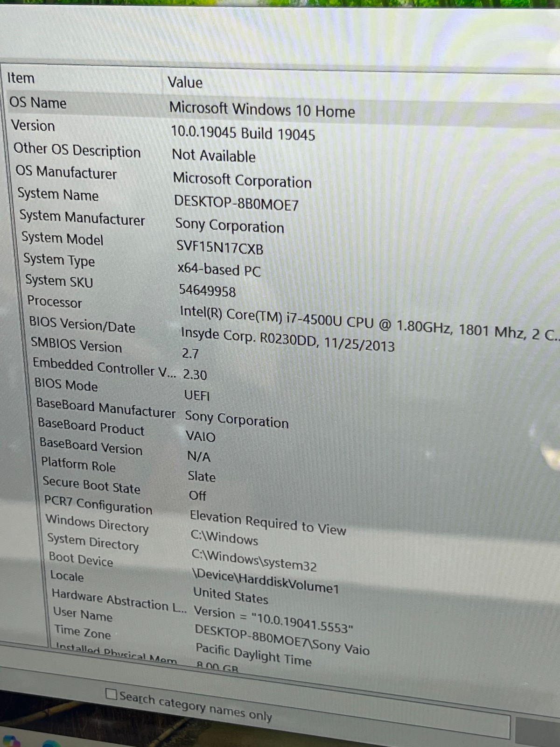Select the System Directory row label
The image size is (560, 747).
click(93, 543)
